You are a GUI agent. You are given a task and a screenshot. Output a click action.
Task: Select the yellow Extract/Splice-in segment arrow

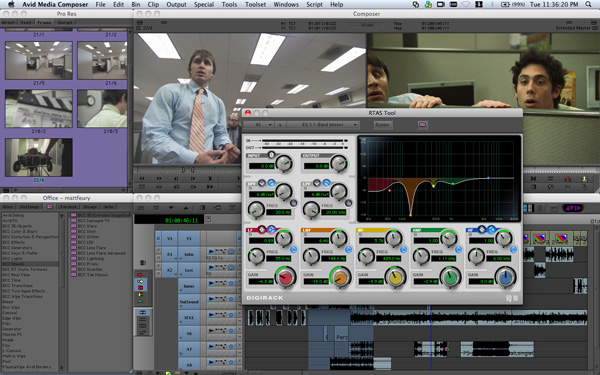[x=140, y=281]
